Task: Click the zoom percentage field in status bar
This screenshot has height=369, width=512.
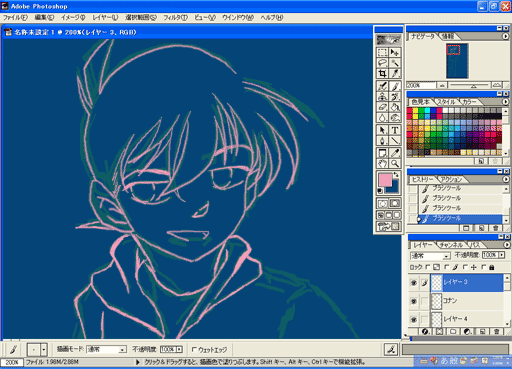Action: pos(12,362)
